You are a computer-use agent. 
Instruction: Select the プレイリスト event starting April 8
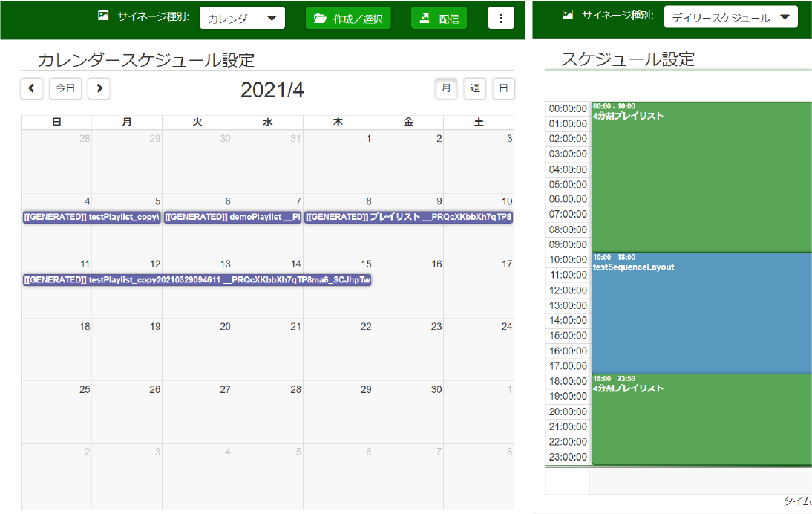(408, 217)
